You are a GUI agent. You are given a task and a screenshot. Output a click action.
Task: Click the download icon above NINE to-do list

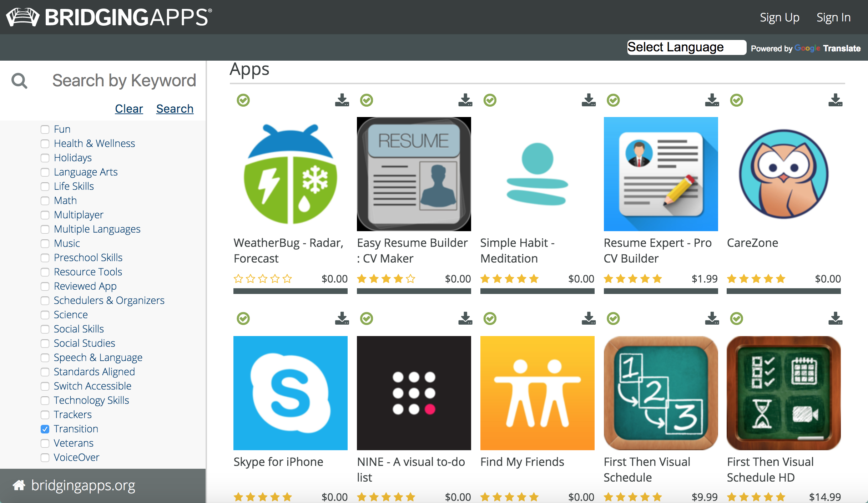(465, 319)
